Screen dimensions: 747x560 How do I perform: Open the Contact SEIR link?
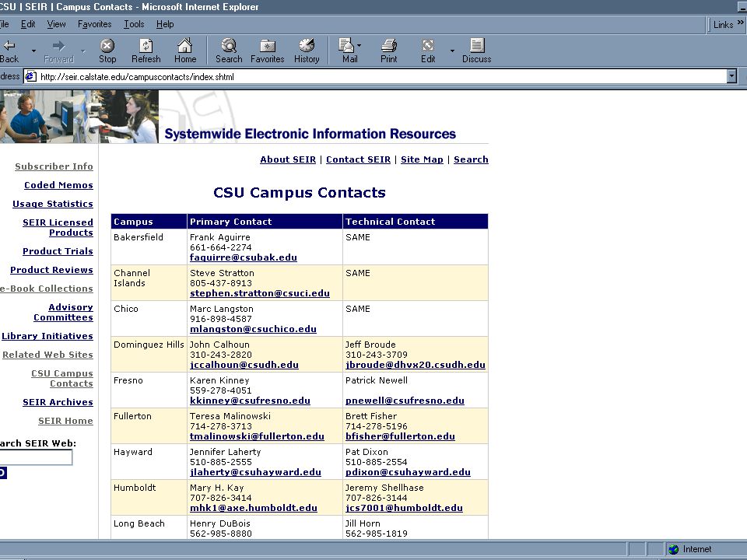click(x=358, y=159)
